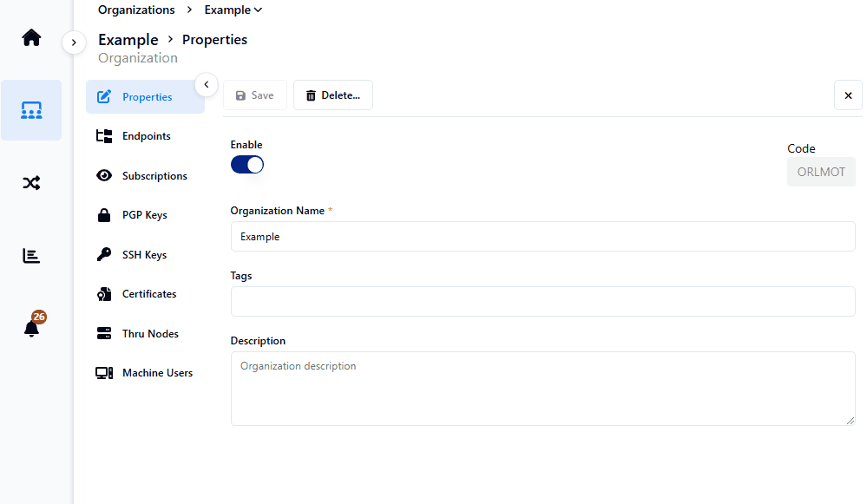Select Machine Users menu item

pyautogui.click(x=156, y=373)
